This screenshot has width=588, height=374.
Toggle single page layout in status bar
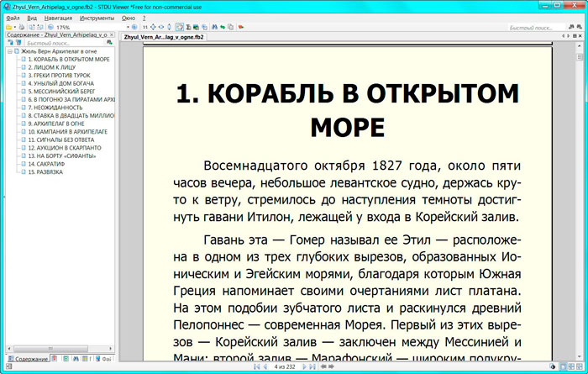563,366
